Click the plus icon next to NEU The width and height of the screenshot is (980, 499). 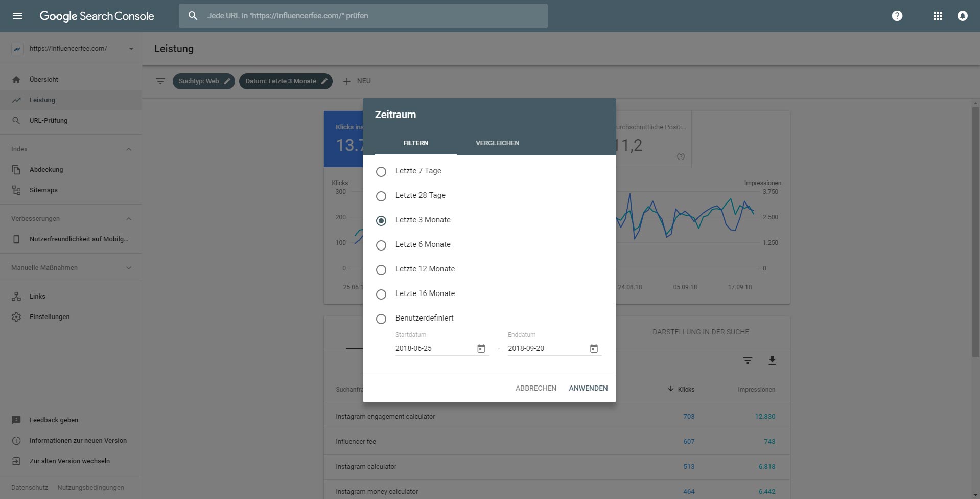[346, 81]
